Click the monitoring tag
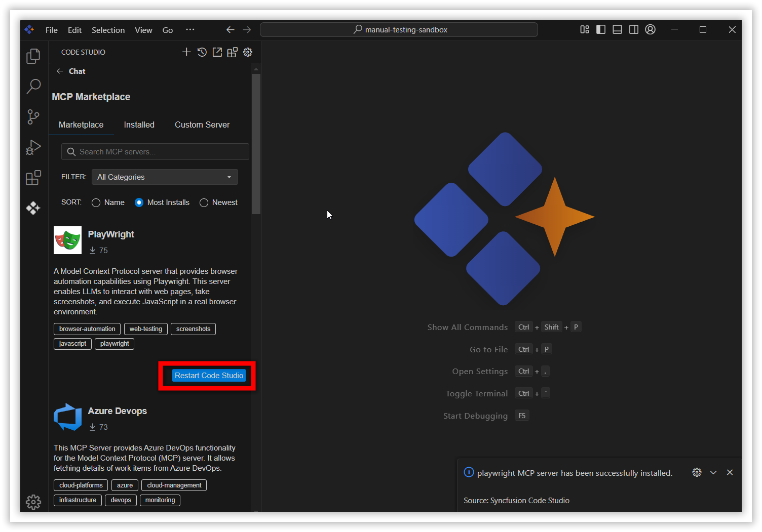762x532 pixels. (x=160, y=500)
